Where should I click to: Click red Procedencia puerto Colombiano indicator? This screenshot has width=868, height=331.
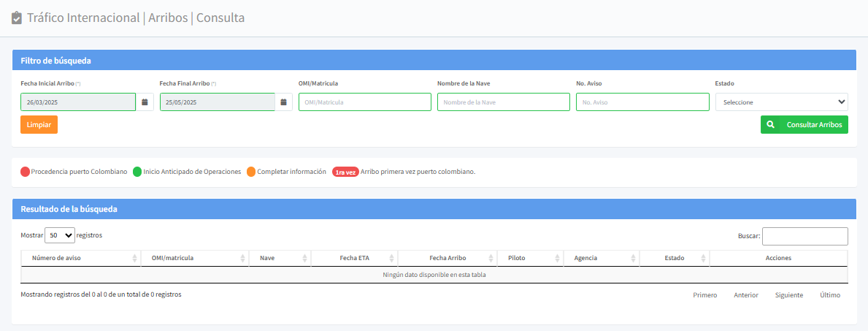[x=25, y=172]
